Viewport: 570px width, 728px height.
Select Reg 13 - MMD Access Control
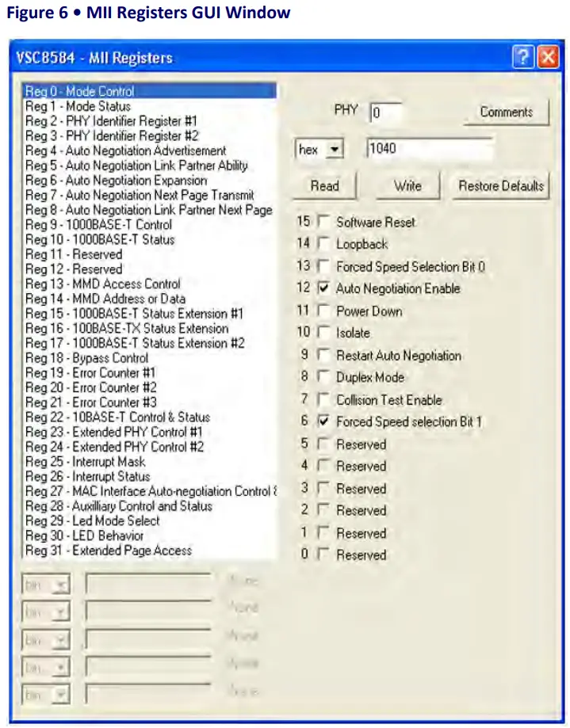pyautogui.click(x=150, y=284)
